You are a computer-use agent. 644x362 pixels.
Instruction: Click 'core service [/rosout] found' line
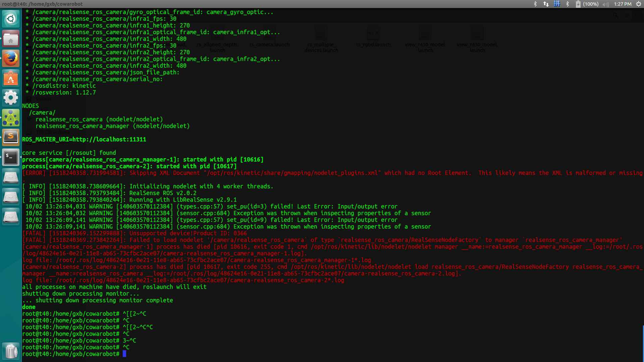[69, 153]
